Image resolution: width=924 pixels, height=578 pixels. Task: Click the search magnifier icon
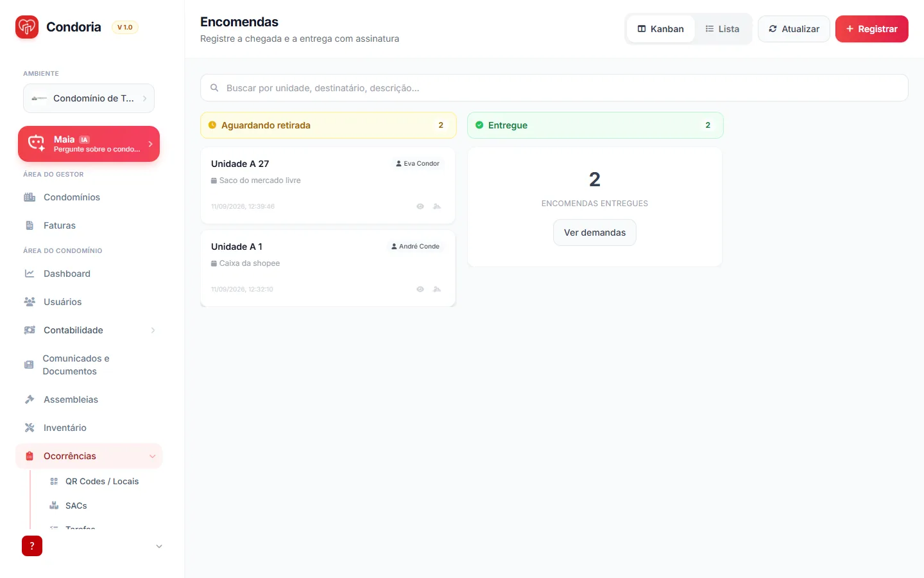pyautogui.click(x=214, y=88)
